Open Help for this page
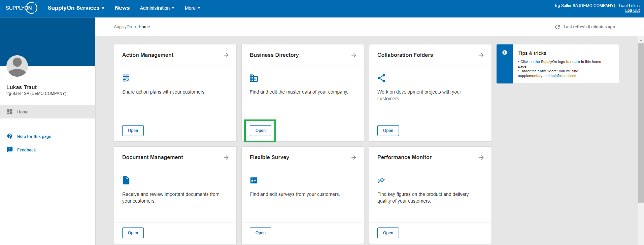This screenshot has height=245, width=644. click(x=34, y=137)
